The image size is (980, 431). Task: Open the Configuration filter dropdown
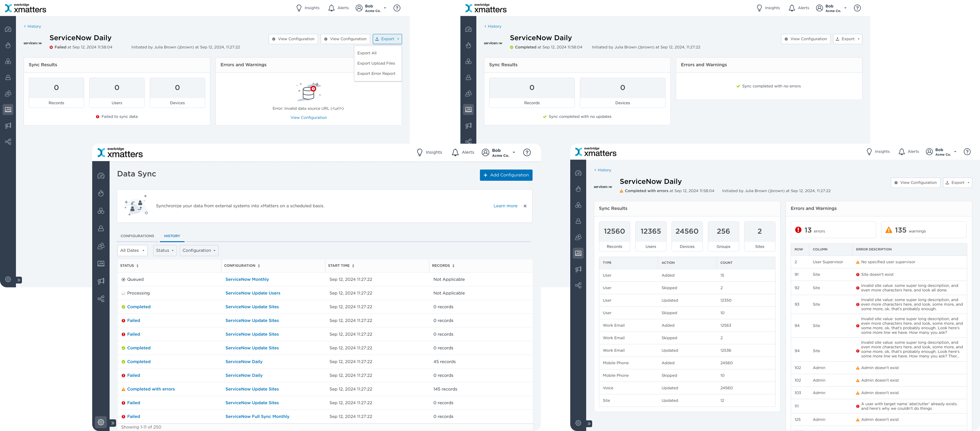coord(199,250)
